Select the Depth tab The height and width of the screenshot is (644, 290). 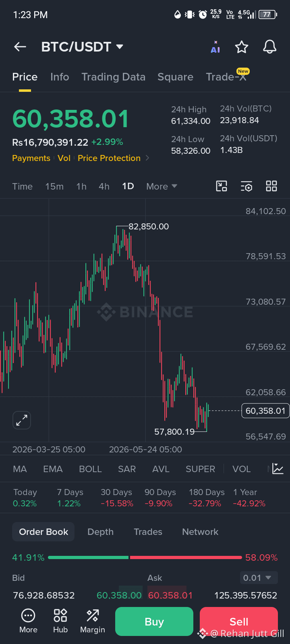tap(101, 532)
